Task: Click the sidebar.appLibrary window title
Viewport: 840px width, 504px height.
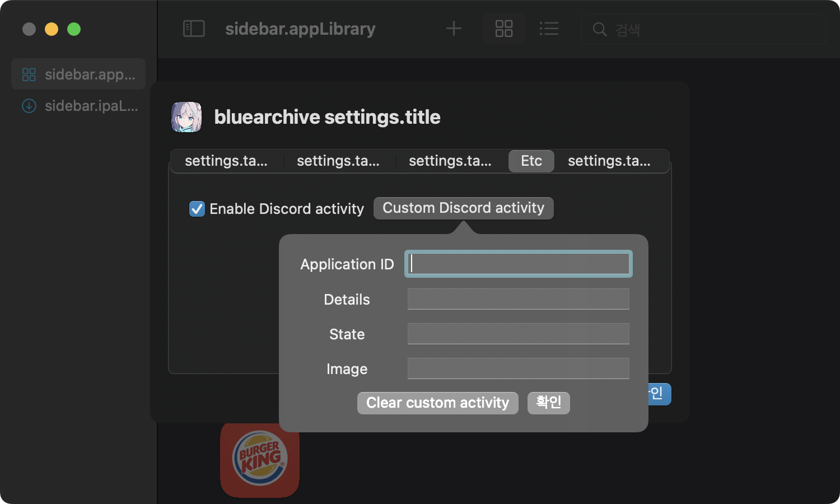Action: [x=300, y=29]
